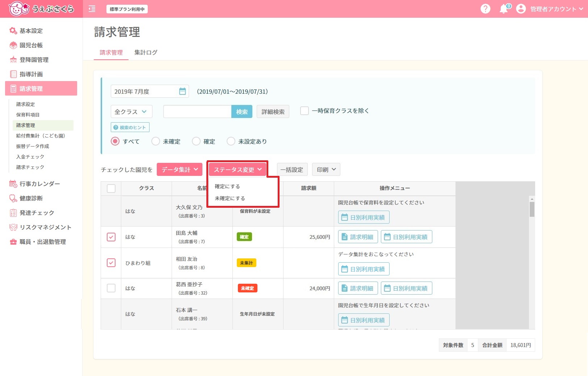Click the 確定 status badge
The height and width of the screenshot is (376, 588).
[244, 237]
